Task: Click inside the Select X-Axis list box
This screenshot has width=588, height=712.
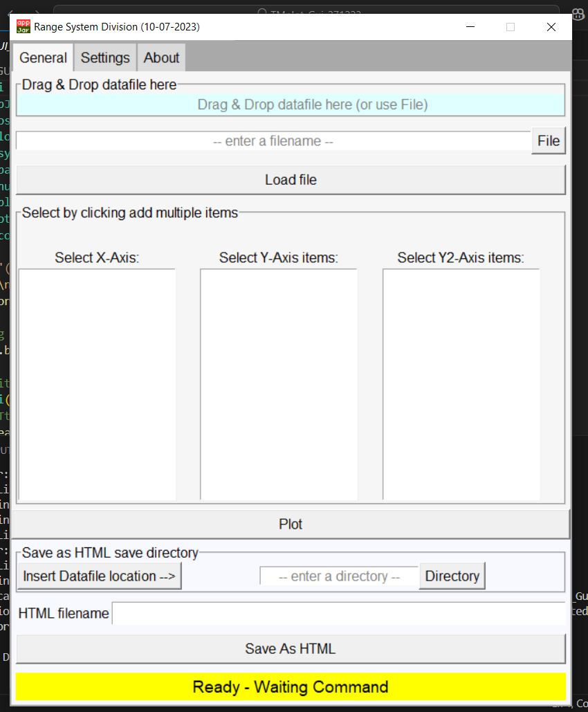Action: click(x=97, y=384)
